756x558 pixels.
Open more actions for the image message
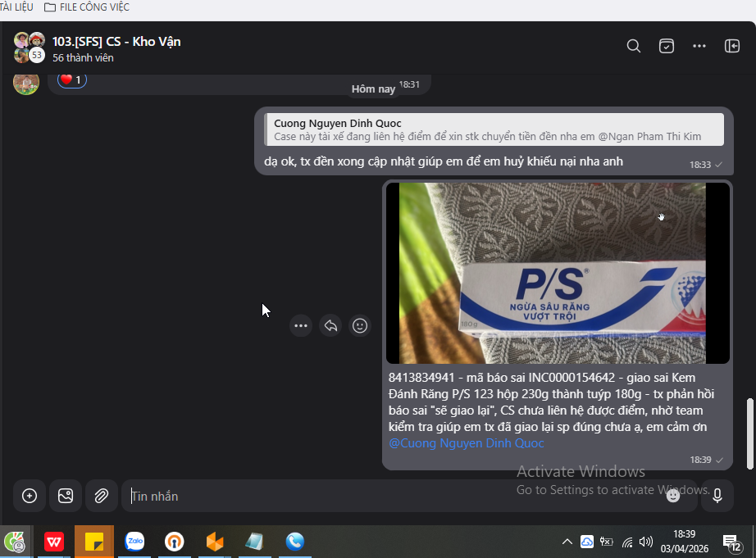[301, 326]
